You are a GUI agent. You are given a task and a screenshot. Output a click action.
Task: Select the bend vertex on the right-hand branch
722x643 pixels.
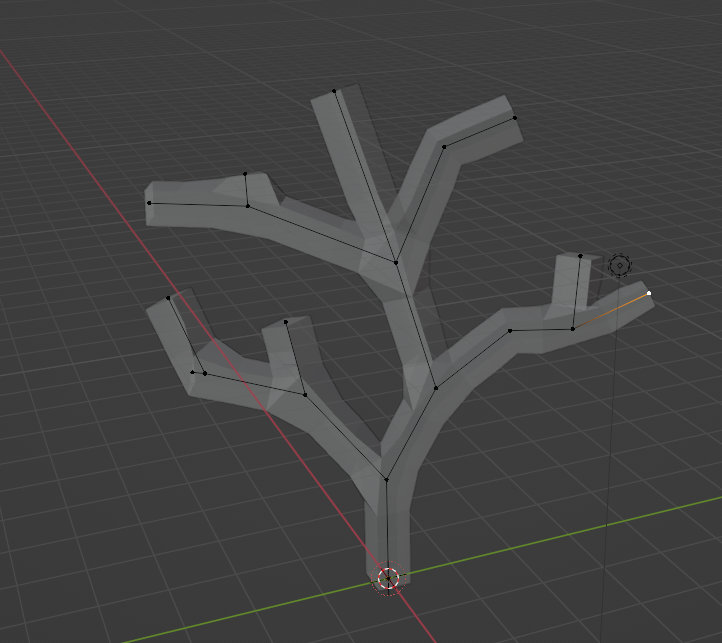510,331
